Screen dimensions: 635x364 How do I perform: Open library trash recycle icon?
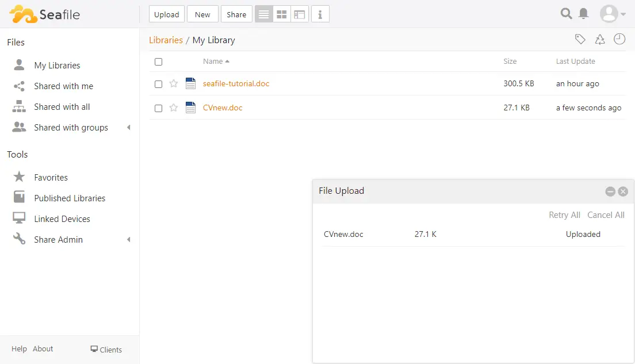600,39
